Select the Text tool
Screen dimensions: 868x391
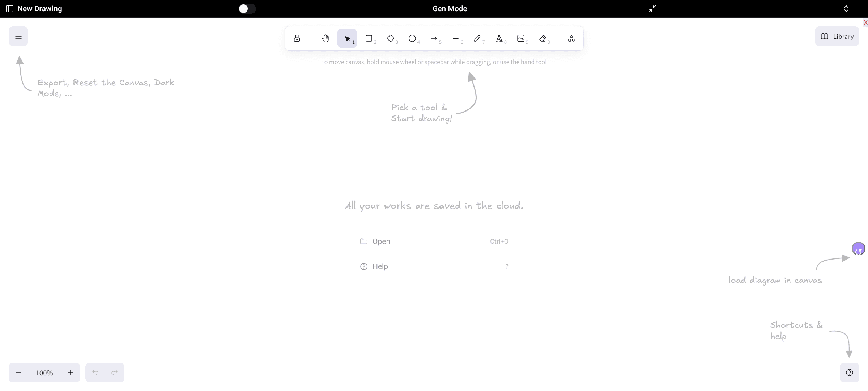click(499, 38)
